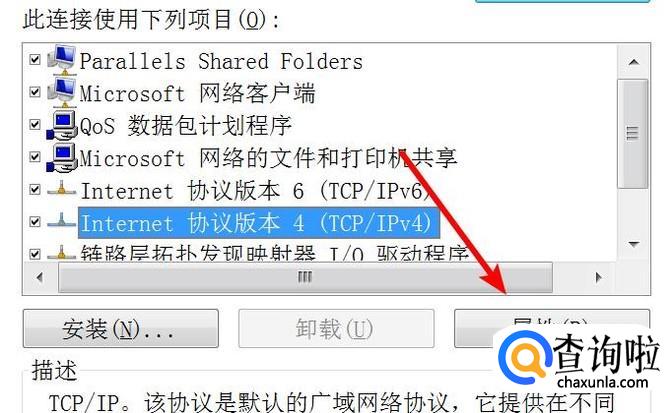Toggle the Internet 协议版本 4 checkbox
The width and height of the screenshot is (672, 413).
pyautogui.click(x=35, y=221)
